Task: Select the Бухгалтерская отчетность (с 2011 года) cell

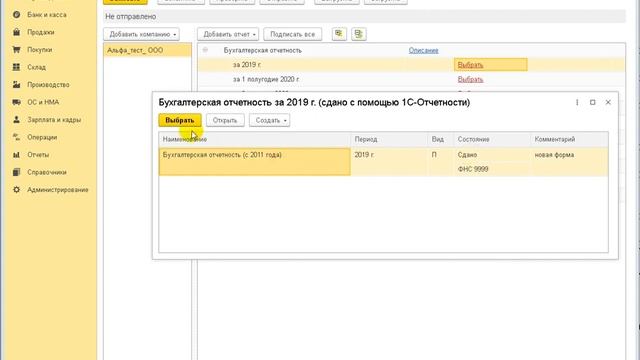Action: click(255, 162)
